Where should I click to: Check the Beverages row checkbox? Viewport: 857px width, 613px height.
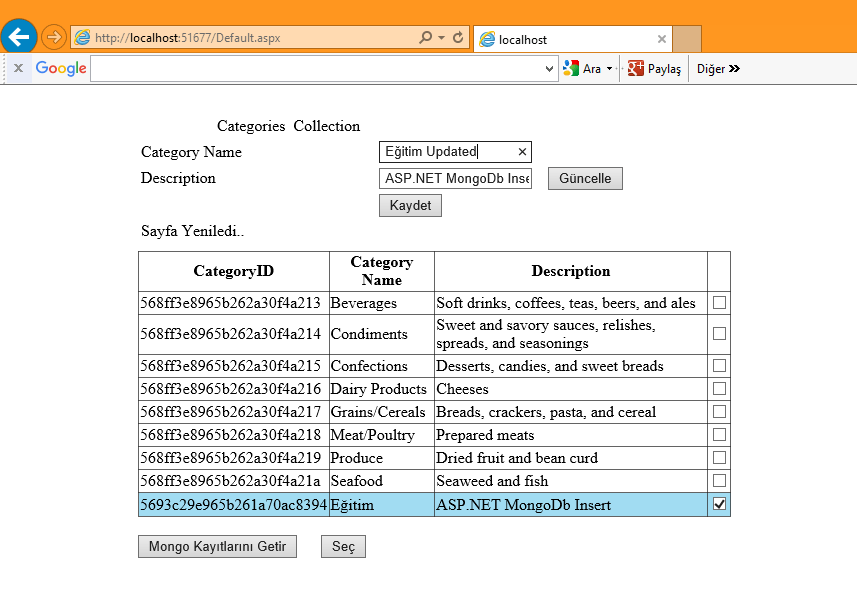pyautogui.click(x=719, y=302)
